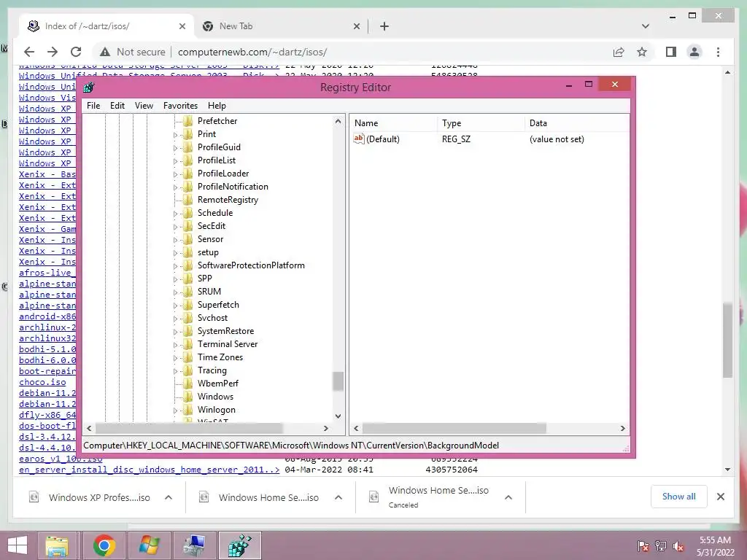Open a new tab with the plus button
This screenshot has width=747, height=560.
(384, 26)
